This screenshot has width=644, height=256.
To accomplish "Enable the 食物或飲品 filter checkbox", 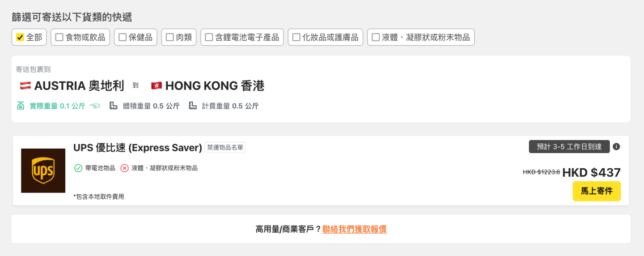I will coord(59,38).
